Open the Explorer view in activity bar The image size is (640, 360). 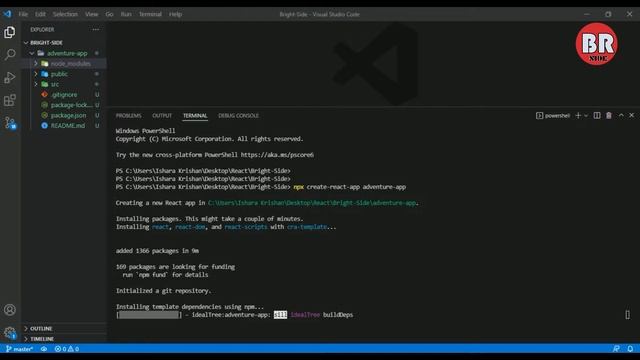10,32
